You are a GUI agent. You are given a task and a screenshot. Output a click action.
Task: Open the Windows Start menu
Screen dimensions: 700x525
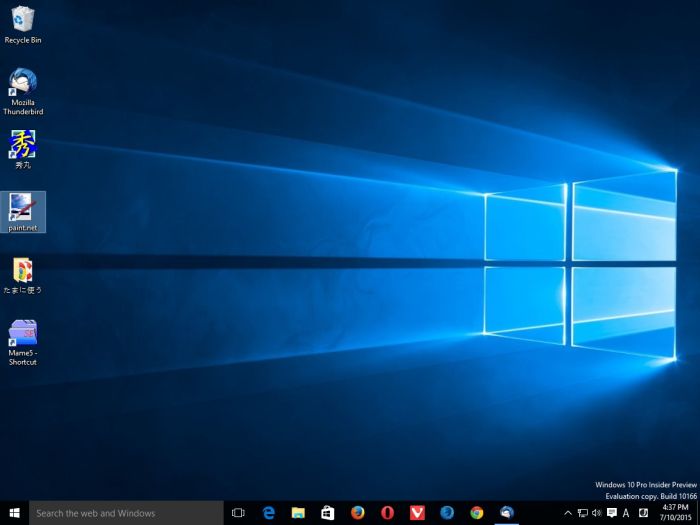14,513
